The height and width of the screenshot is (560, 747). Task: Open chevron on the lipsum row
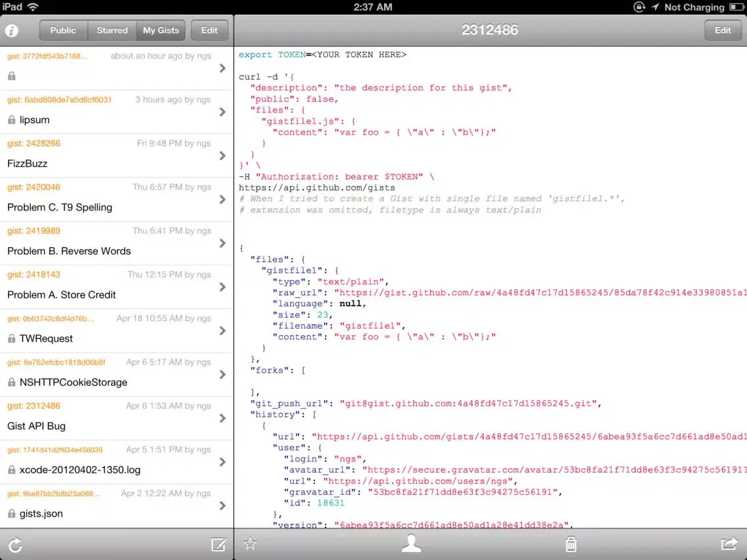point(222,112)
